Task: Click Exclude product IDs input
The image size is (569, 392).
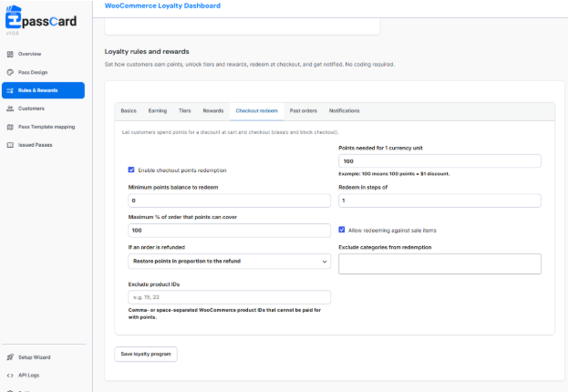Action: click(230, 297)
